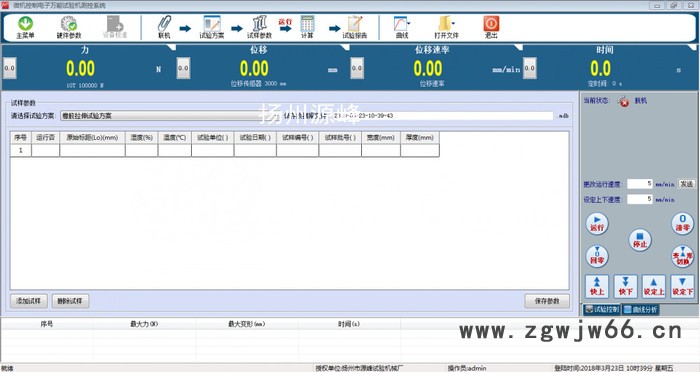Open the 主菜单 main menu icon
700x372 pixels.
(x=25, y=27)
